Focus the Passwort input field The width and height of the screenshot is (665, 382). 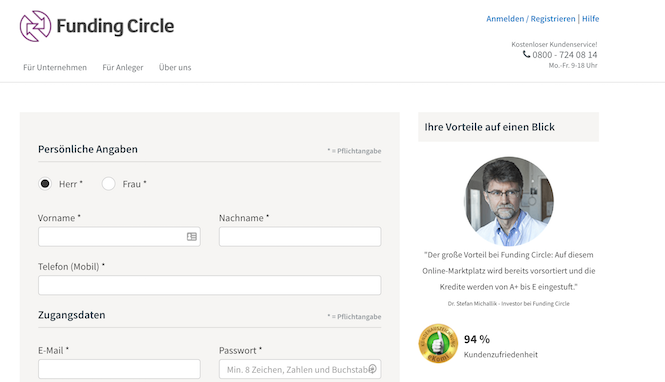tap(300, 369)
